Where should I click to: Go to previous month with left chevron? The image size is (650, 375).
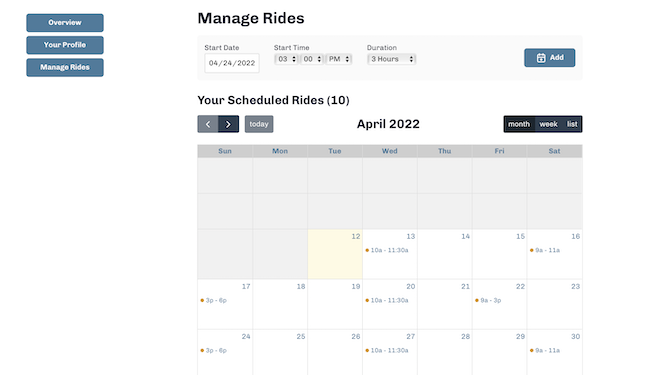pyautogui.click(x=208, y=124)
